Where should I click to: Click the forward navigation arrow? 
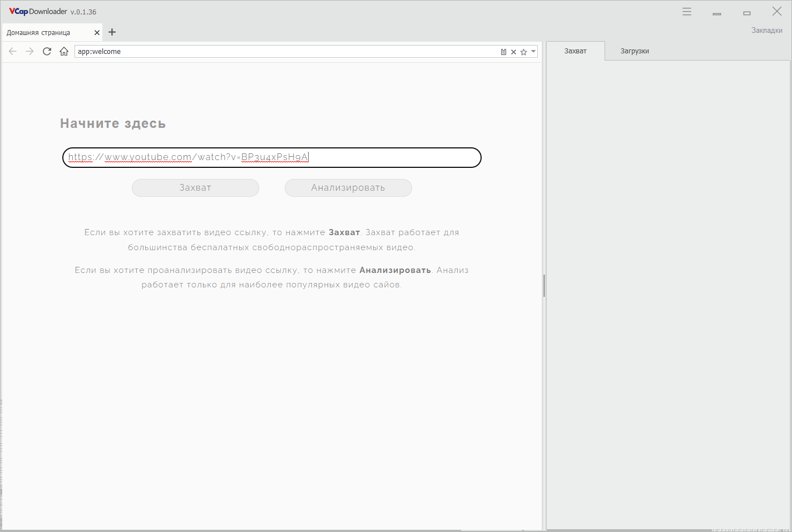[x=30, y=51]
